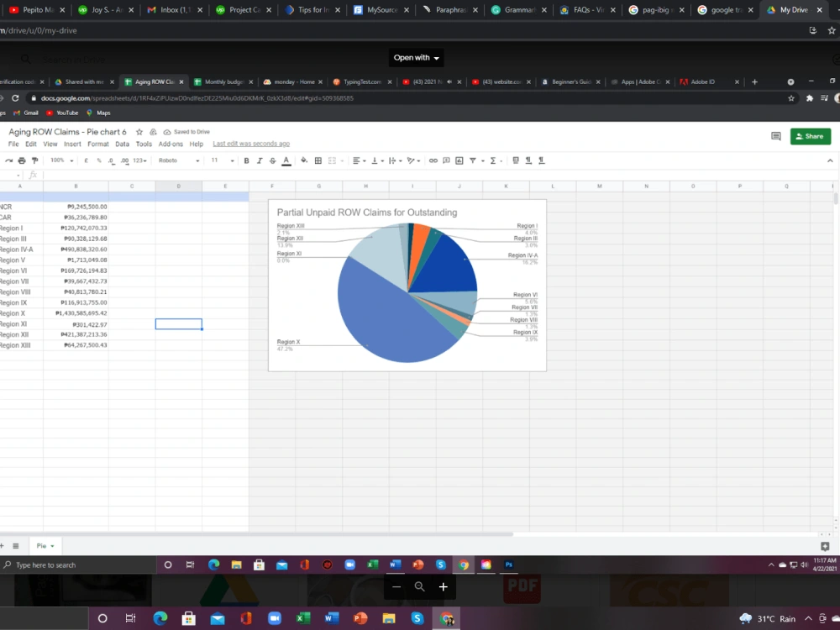This screenshot has height=630, width=840.
Task: Click the redo arrow in Sheets toolbar
Action: tap(8, 160)
